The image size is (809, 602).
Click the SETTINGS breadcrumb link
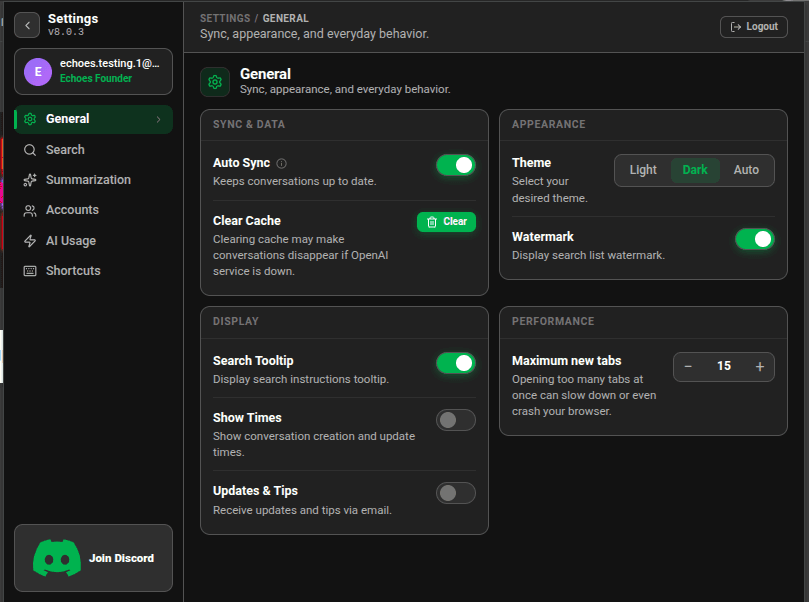pyautogui.click(x=225, y=19)
